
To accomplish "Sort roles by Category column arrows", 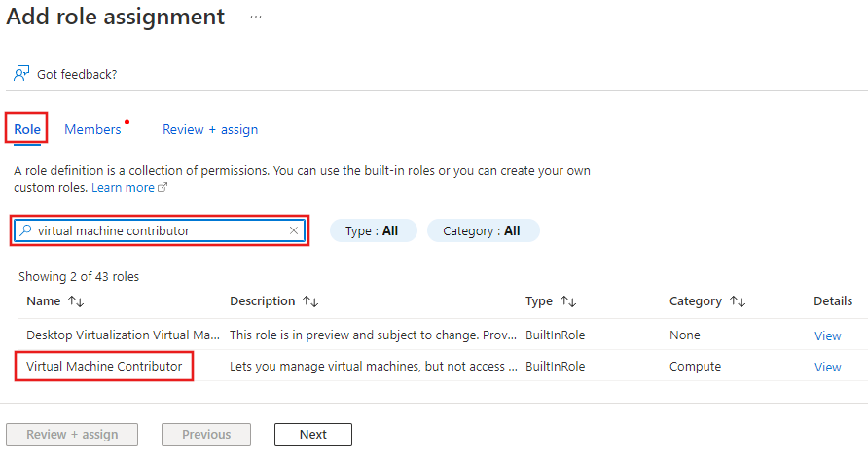I will (x=738, y=301).
